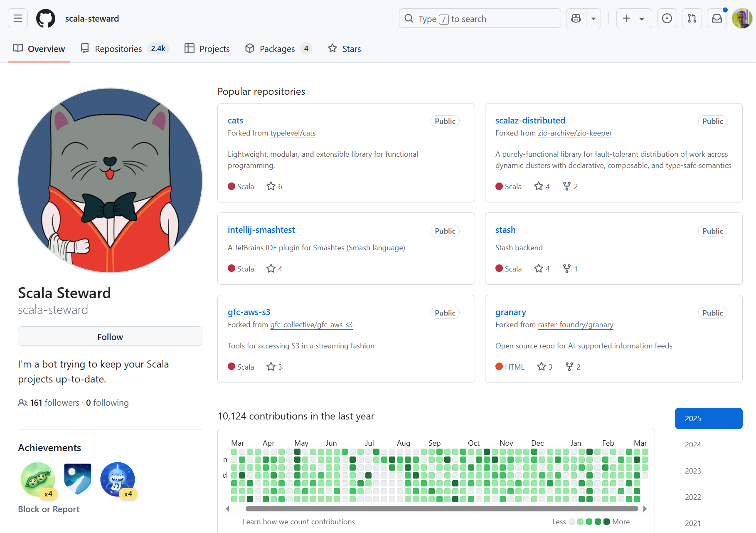
Task: Open the notifications inbox icon
Action: tap(717, 18)
